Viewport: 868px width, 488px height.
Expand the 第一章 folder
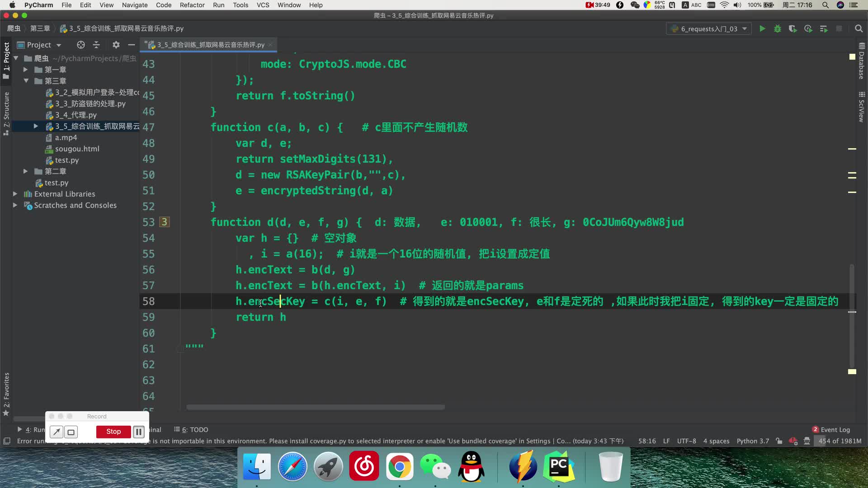26,70
